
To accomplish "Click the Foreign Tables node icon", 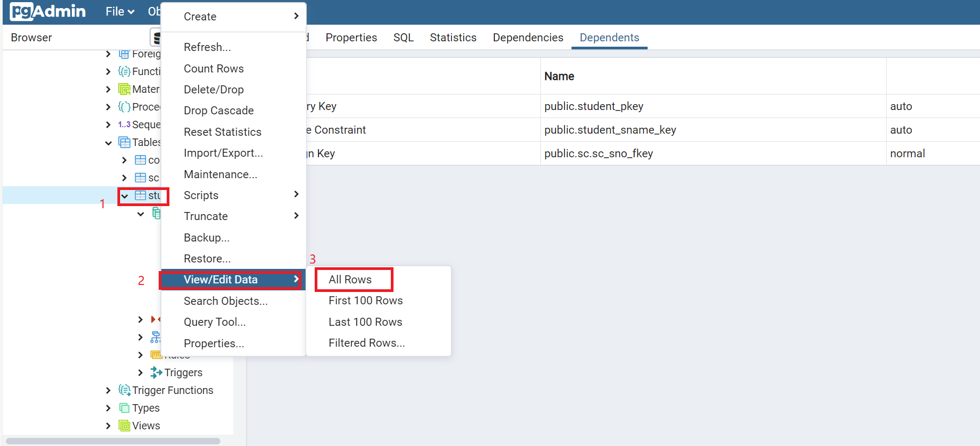I will (x=124, y=54).
